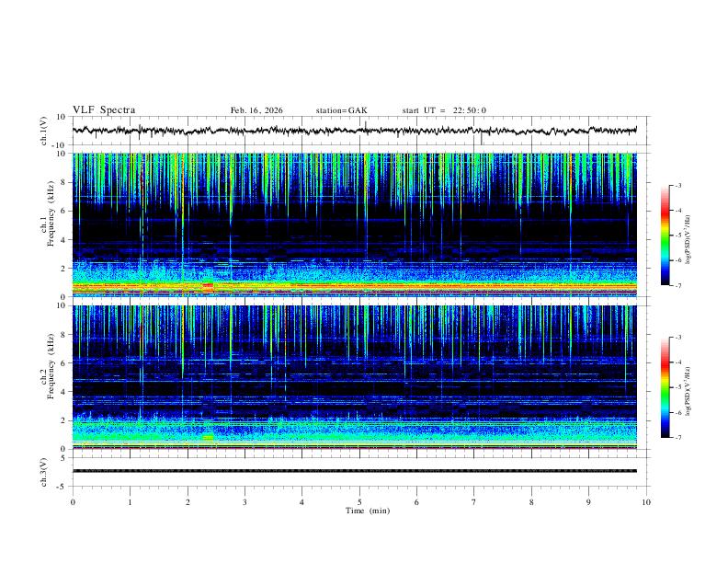Click the "-7" label on ch.2 colorbar

point(677,437)
